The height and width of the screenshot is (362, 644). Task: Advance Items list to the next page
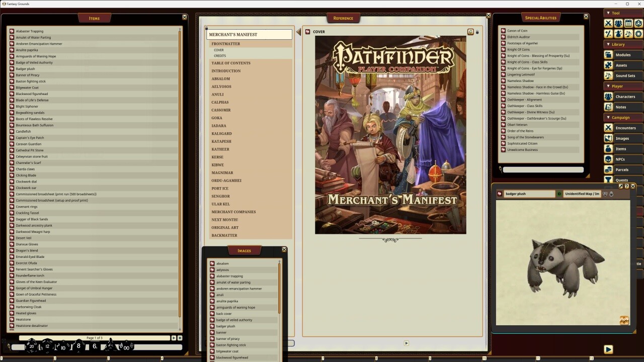click(175, 338)
